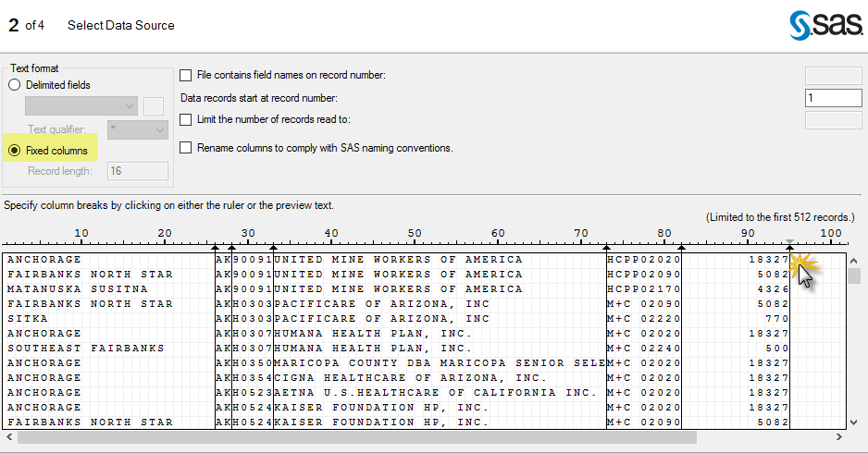The image size is (868, 453).
Task: Click the SAS logo
Action: (825, 26)
